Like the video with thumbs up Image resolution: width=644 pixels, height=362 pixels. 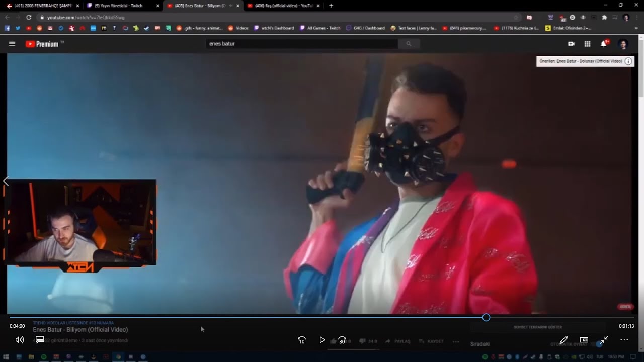pyautogui.click(x=333, y=341)
